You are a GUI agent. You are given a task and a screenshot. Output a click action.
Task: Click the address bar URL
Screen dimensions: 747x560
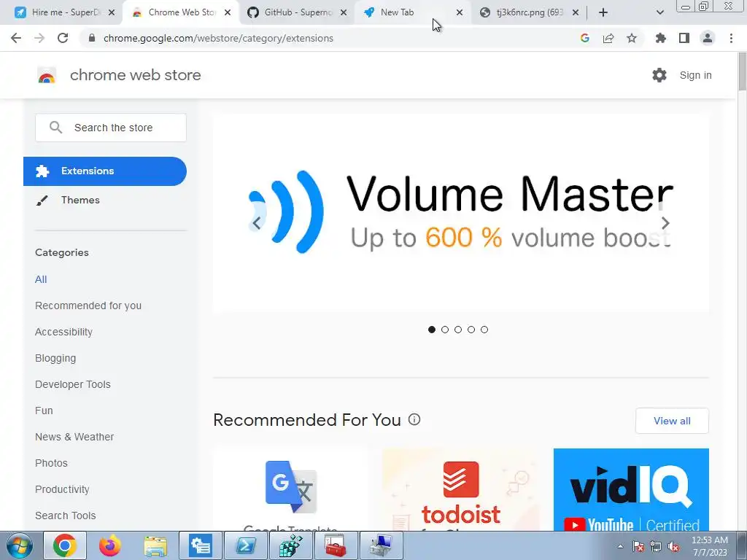[218, 38]
